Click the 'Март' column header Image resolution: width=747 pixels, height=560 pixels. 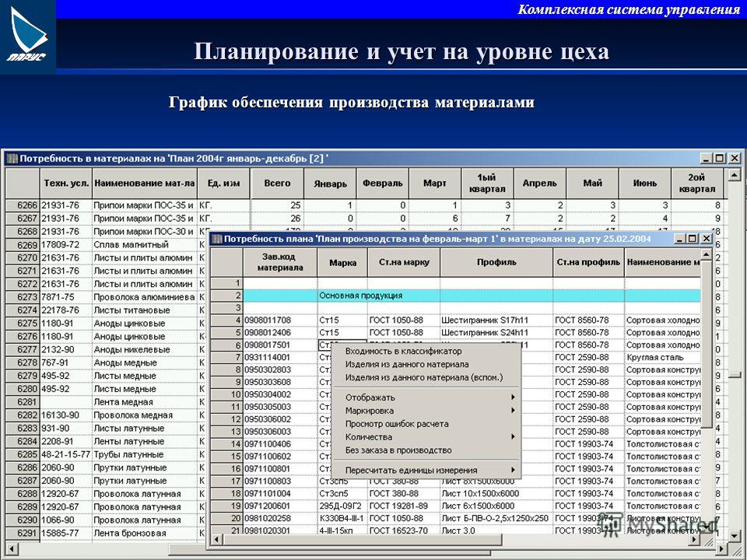(435, 184)
